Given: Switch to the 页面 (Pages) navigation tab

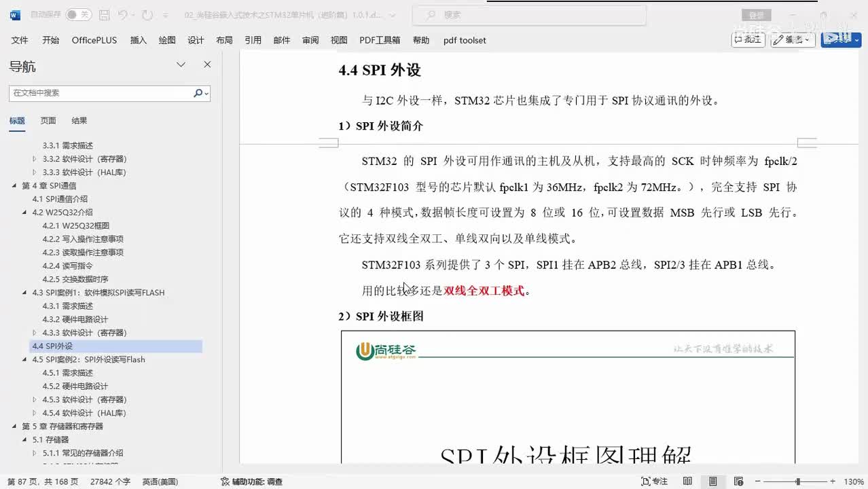Looking at the screenshot, I should click(x=48, y=121).
